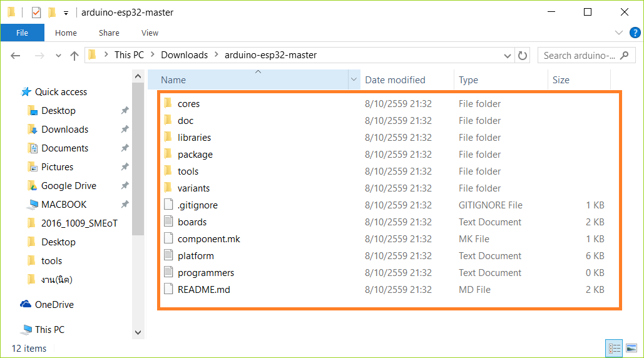
Task: Select the boards text document icon
Action: coord(168,222)
